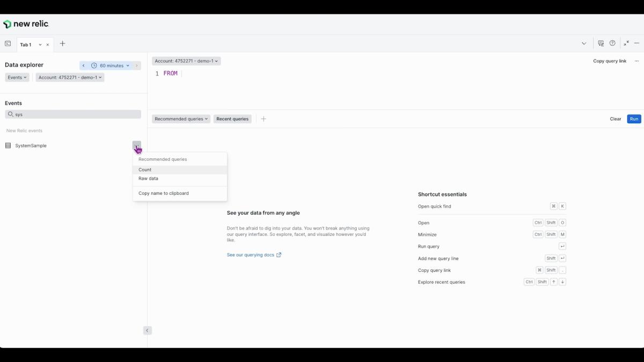Close Tab 1 using its x icon
This screenshot has height=362, width=644.
48,45
